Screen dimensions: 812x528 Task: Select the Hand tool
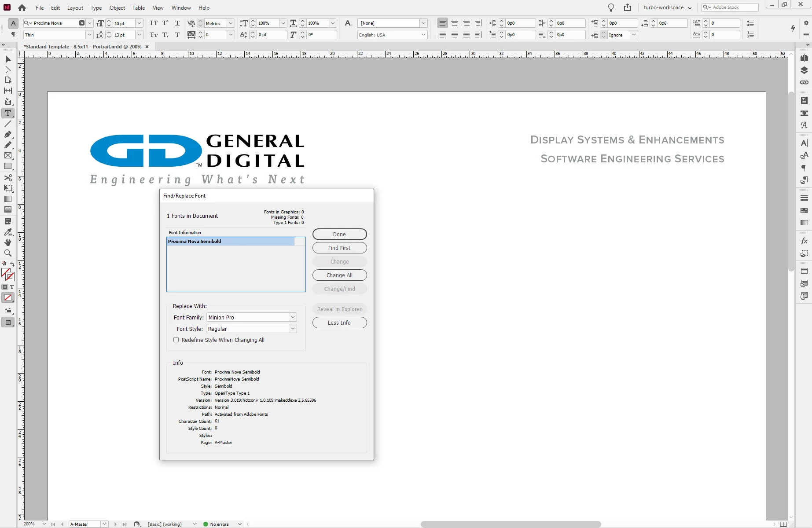coord(8,242)
